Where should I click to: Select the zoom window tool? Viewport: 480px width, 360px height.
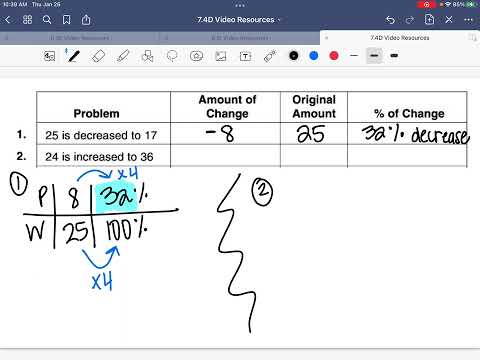tap(49, 56)
